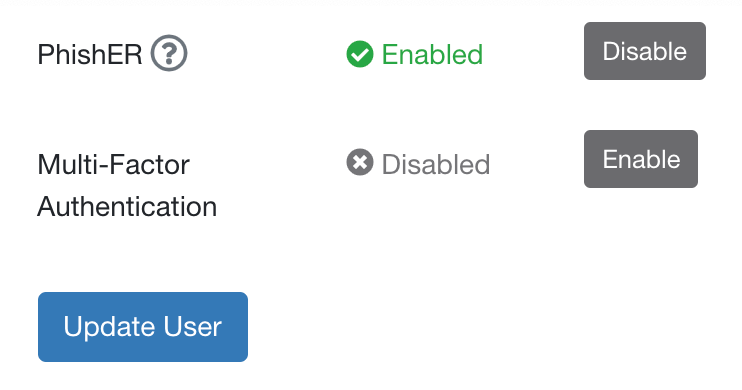Open the PhishER help question mark icon
Viewport: 742px width, 390px height.
click(169, 53)
